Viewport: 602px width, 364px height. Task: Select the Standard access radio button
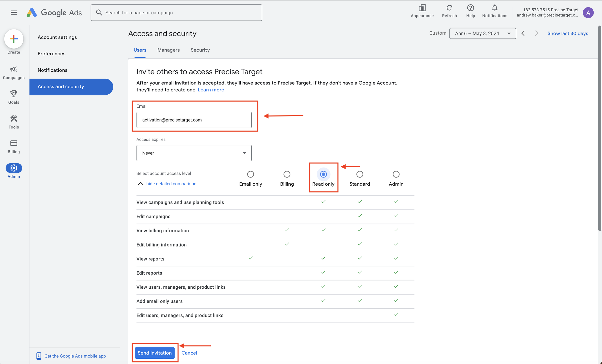click(359, 174)
